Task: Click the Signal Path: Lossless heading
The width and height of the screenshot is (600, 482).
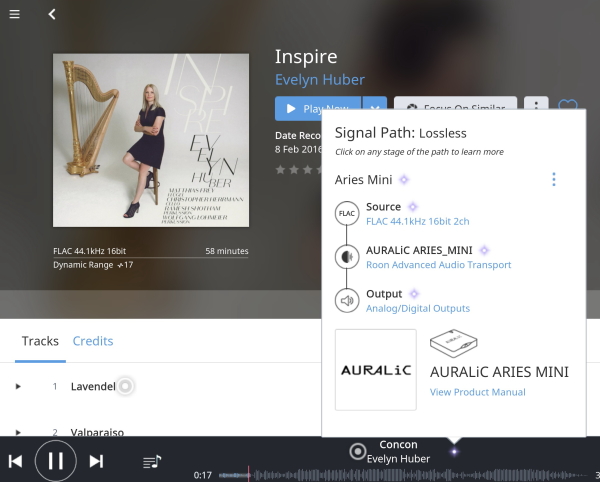Action: pyautogui.click(x=401, y=133)
